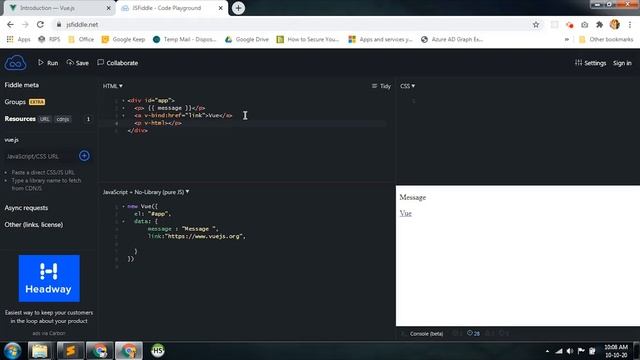
Task: Collapse the div id="app" fold arrow
Action: [x=123, y=100]
